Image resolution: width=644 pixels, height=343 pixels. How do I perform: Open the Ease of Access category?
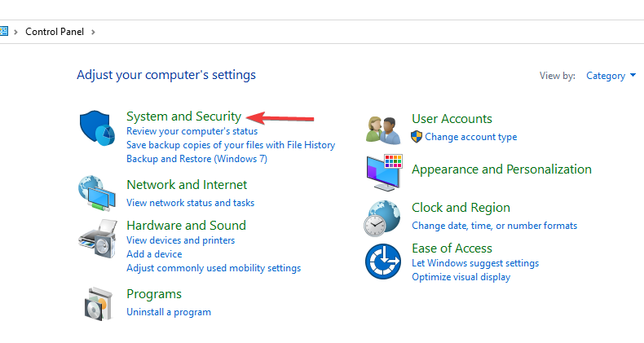pyautogui.click(x=452, y=248)
